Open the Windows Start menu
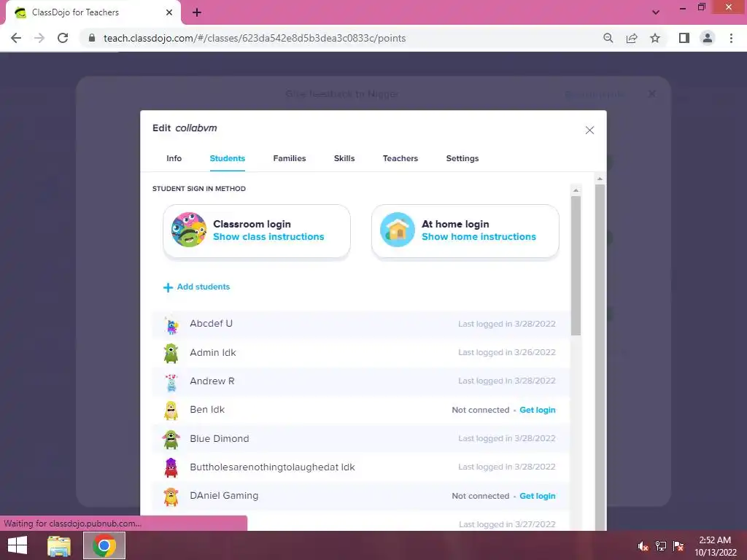747x560 pixels. coord(18,545)
